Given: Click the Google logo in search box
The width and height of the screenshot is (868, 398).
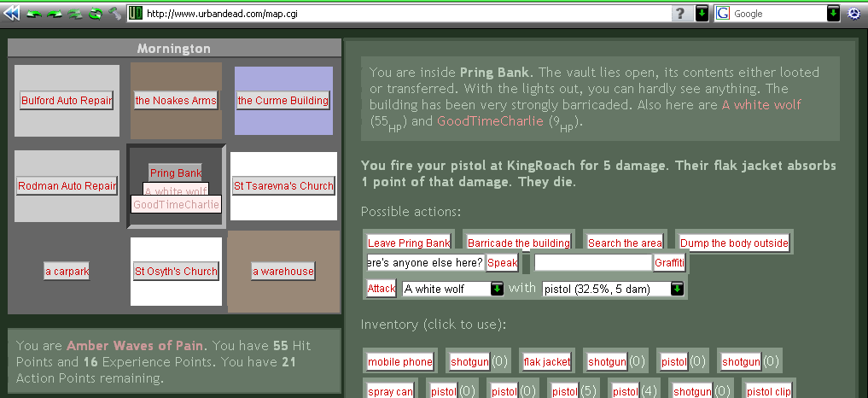Looking at the screenshot, I should pos(722,14).
